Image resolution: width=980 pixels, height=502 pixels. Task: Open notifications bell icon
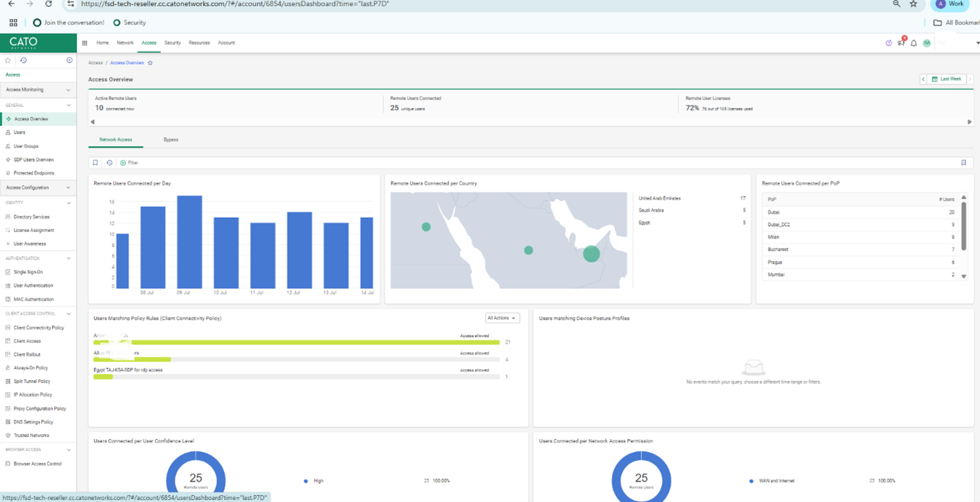914,43
